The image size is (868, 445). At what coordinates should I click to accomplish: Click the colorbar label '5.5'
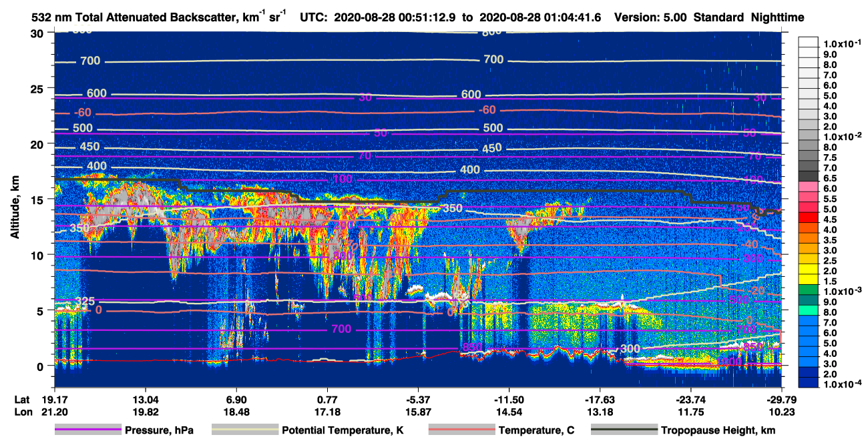(829, 199)
